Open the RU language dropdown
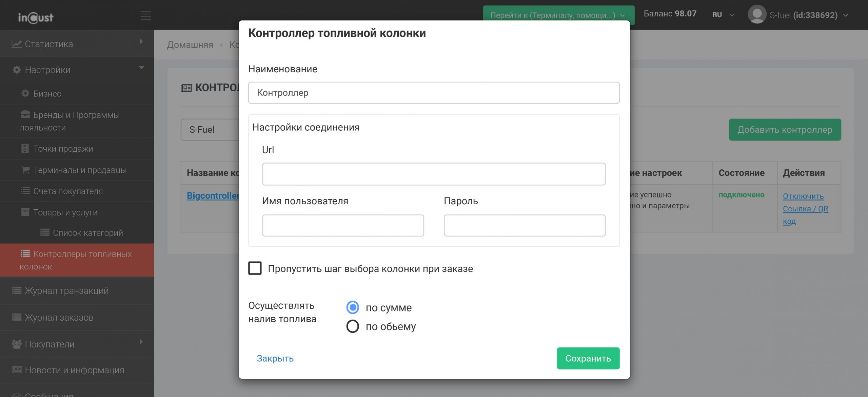868x397 pixels. [x=723, y=15]
